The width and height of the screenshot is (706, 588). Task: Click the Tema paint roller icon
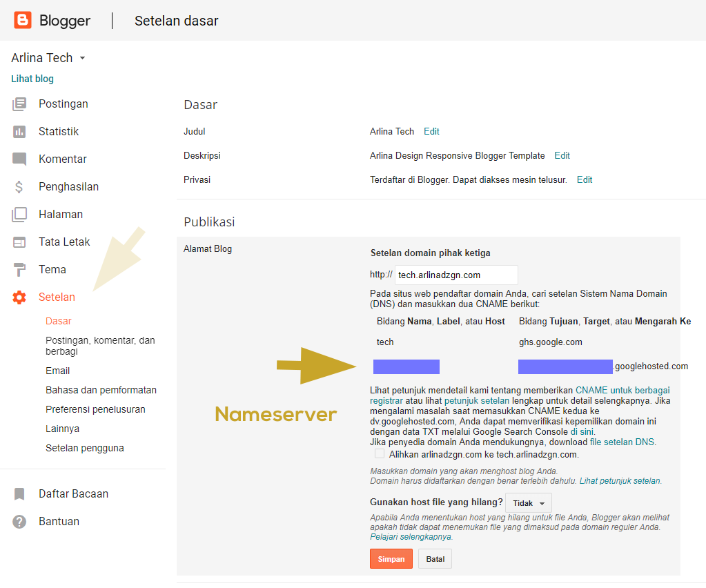[19, 270]
